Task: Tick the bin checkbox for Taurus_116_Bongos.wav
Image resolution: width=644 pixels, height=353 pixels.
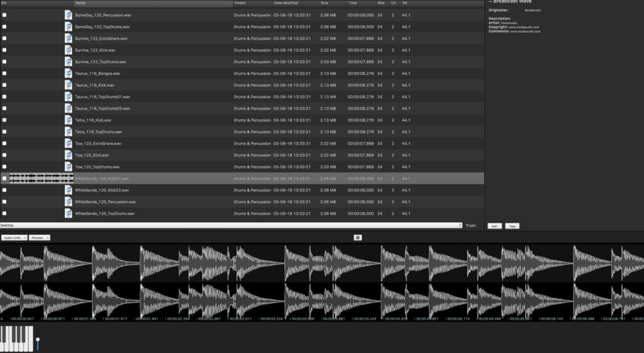Action: click(4, 74)
